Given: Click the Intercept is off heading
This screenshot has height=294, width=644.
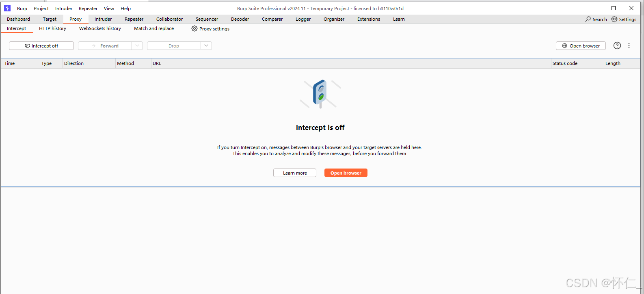Looking at the screenshot, I should (320, 128).
